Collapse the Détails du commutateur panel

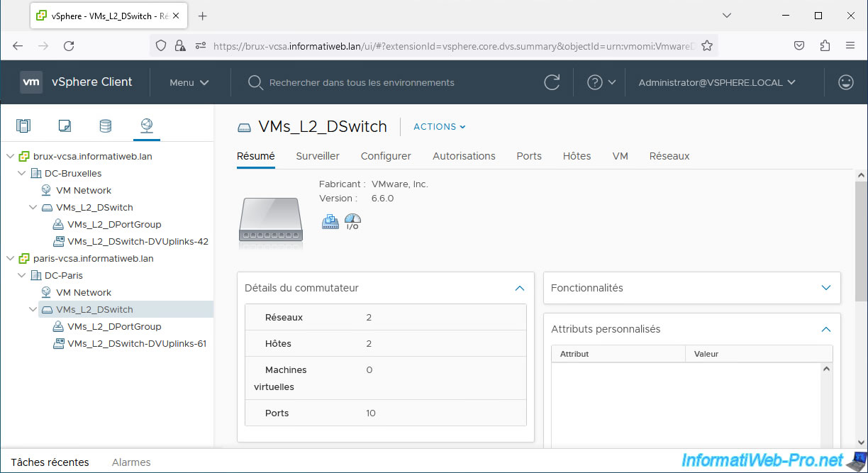click(519, 288)
